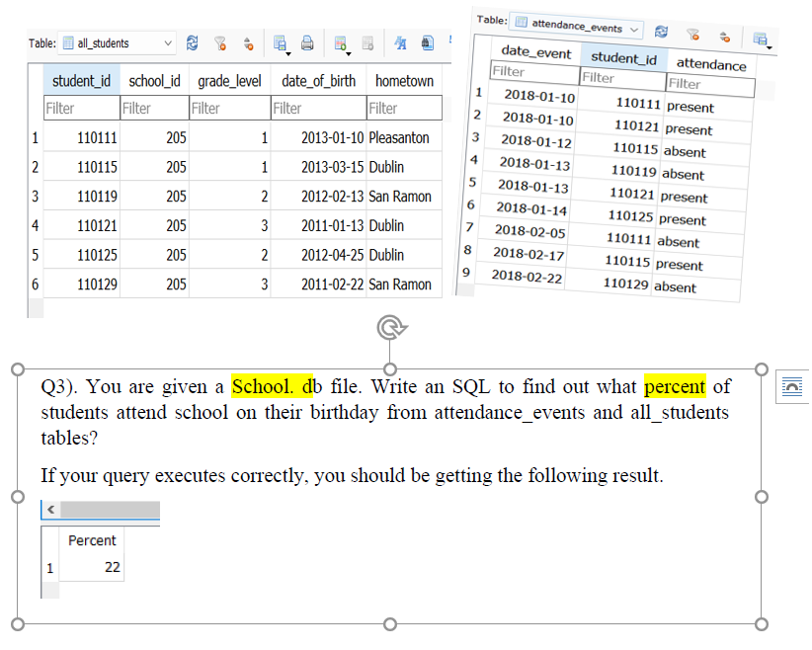Expand the insert-record dropdown arrow

(x=348, y=54)
